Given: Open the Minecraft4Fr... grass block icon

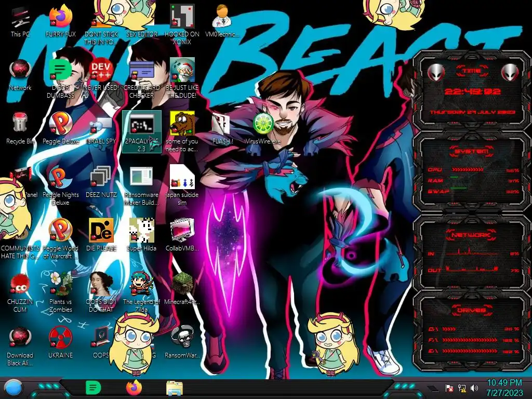Looking at the screenshot, I should pos(182,288).
